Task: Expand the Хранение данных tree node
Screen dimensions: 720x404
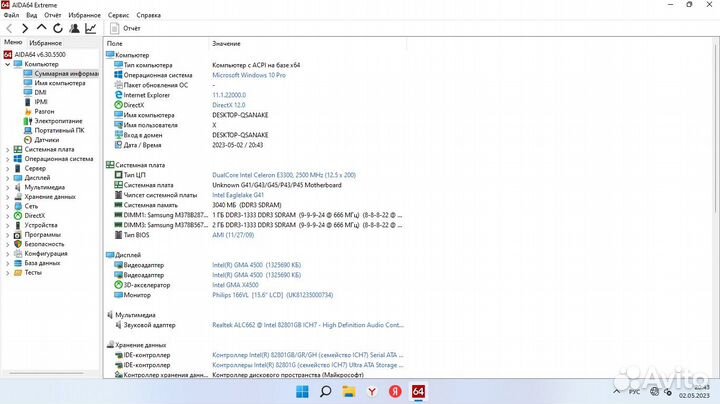Action: coord(7,197)
